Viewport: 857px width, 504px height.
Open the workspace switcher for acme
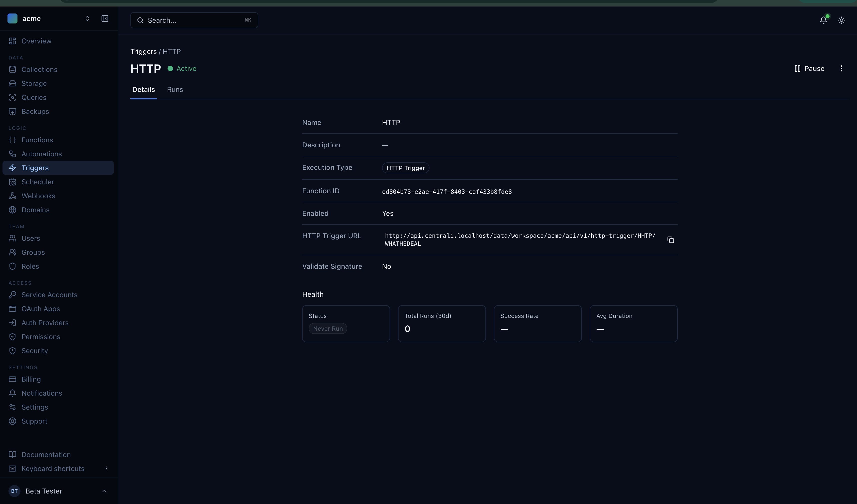87,19
